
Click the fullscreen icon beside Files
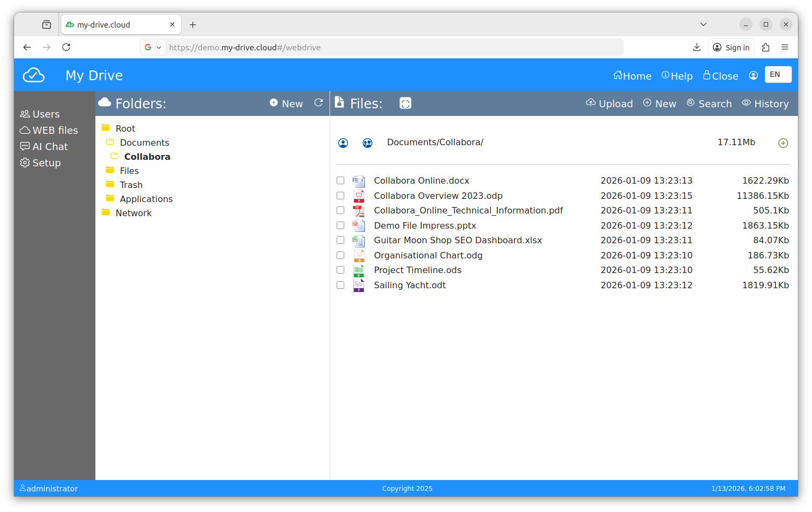(x=405, y=103)
